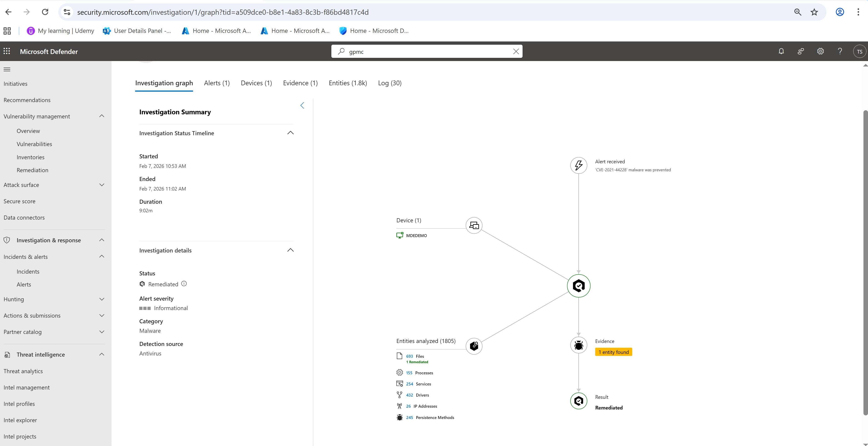This screenshot has width=868, height=446.
Task: Collapse the Investigation Summary panel arrow
Action: click(x=302, y=105)
